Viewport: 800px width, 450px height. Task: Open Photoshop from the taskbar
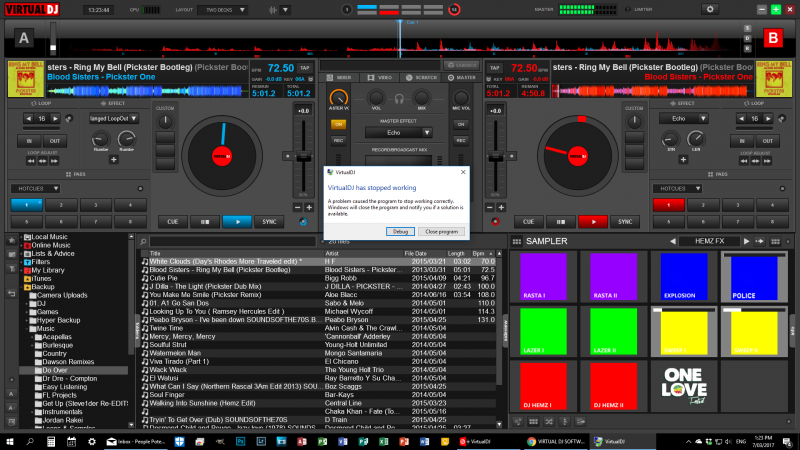click(240, 441)
